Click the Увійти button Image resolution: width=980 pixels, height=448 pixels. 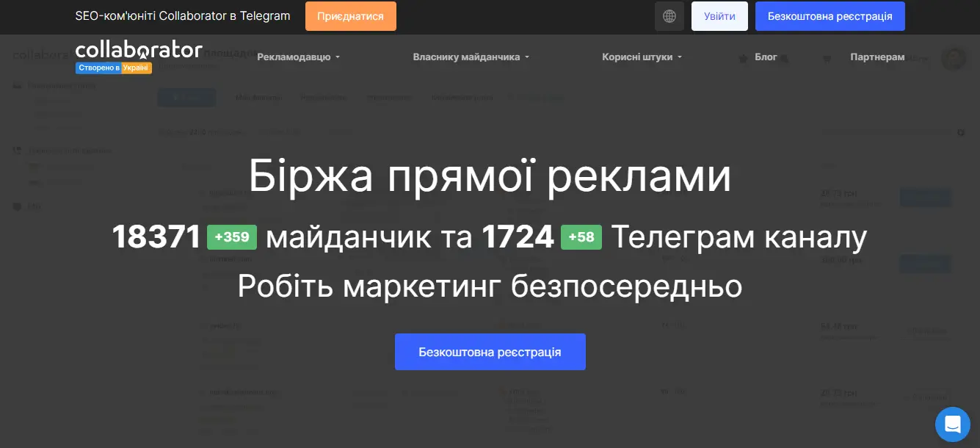tap(719, 16)
